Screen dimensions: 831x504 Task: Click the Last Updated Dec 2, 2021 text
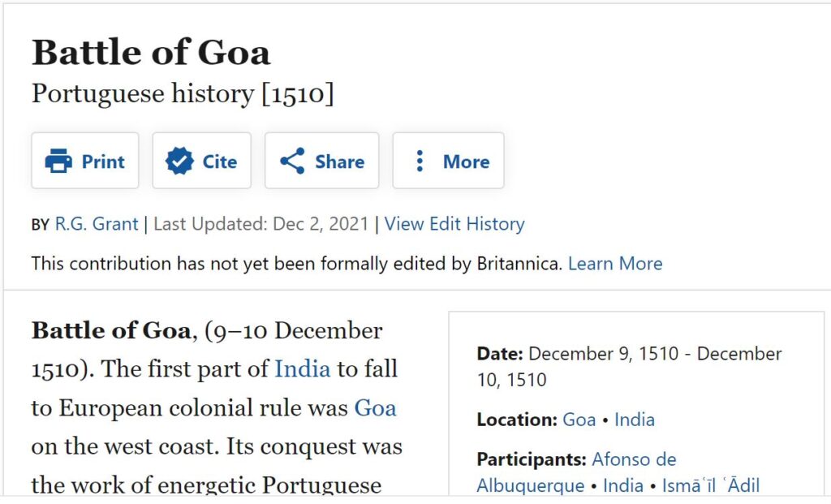pyautogui.click(x=260, y=224)
